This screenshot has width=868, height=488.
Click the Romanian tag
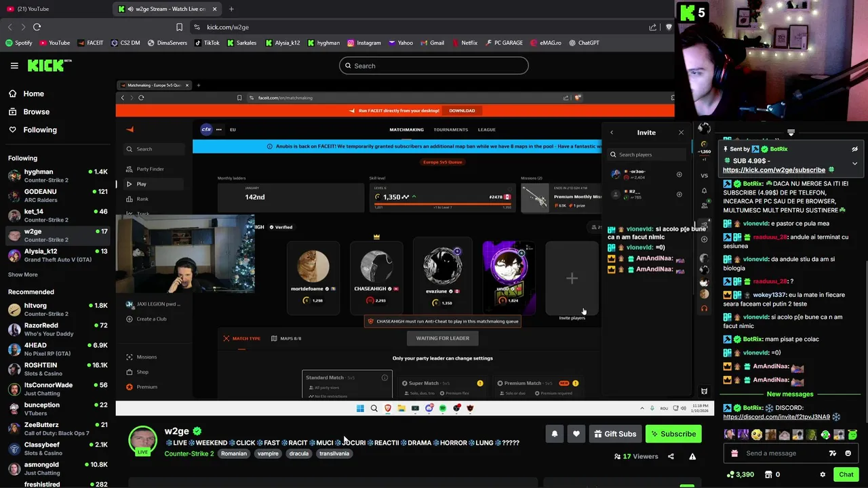[234, 453]
